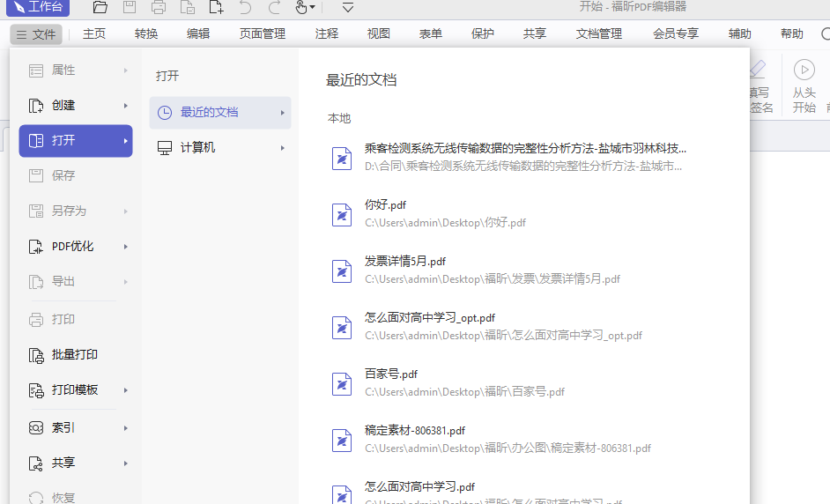The height and width of the screenshot is (504, 830).
Task: Expand the 创建 submenu arrow
Action: [x=126, y=106]
